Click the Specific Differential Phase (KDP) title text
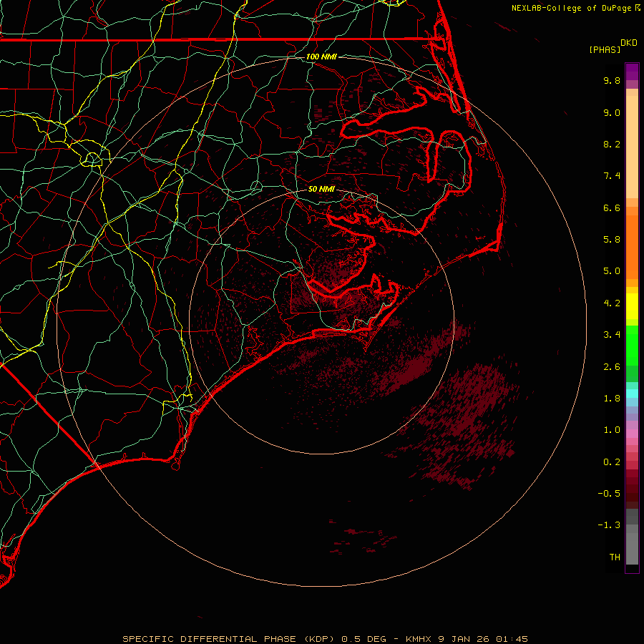Screen dimensions: 644x644 point(230,639)
